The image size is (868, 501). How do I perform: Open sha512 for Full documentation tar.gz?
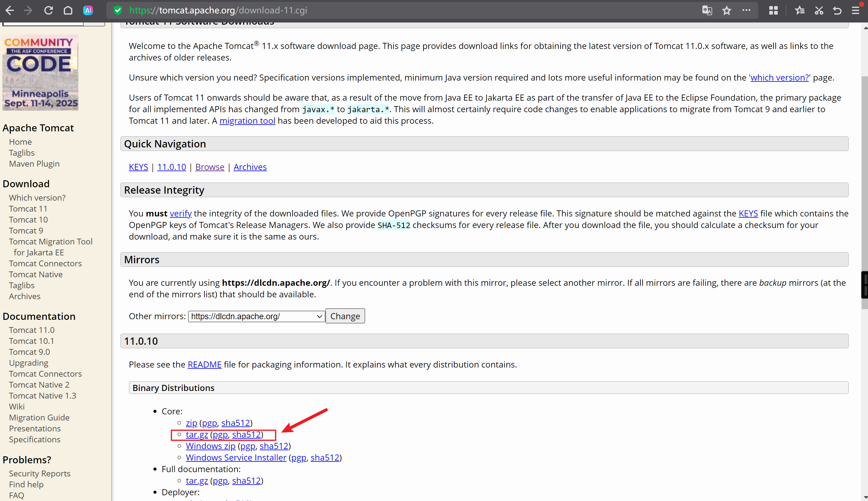(246, 481)
